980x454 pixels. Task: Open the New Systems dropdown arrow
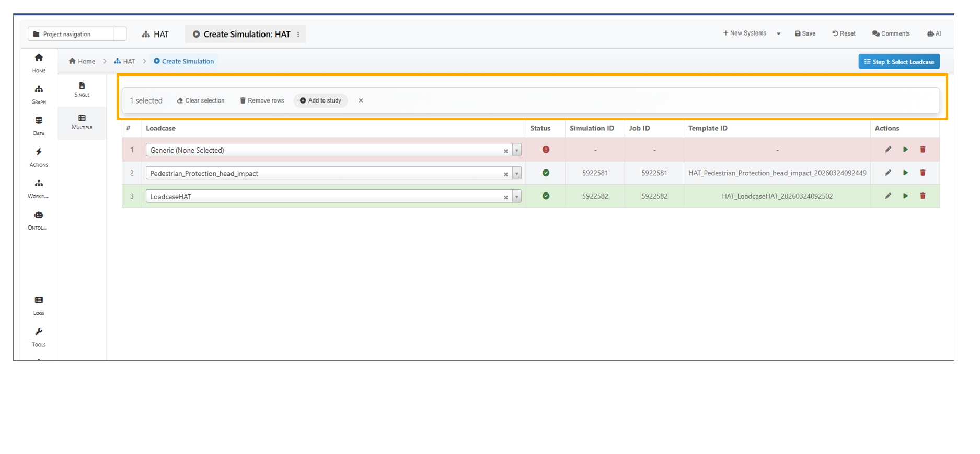778,34
